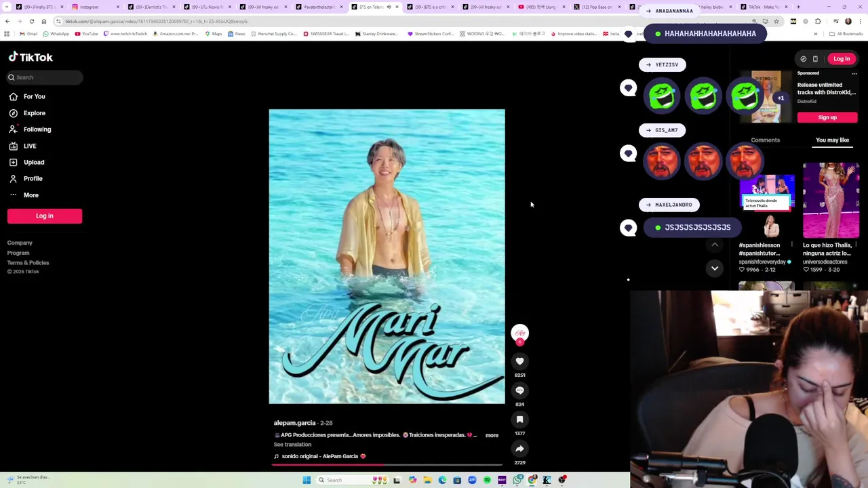Open the spanishforeveryday creator link
The image size is (868, 488).
point(762,262)
